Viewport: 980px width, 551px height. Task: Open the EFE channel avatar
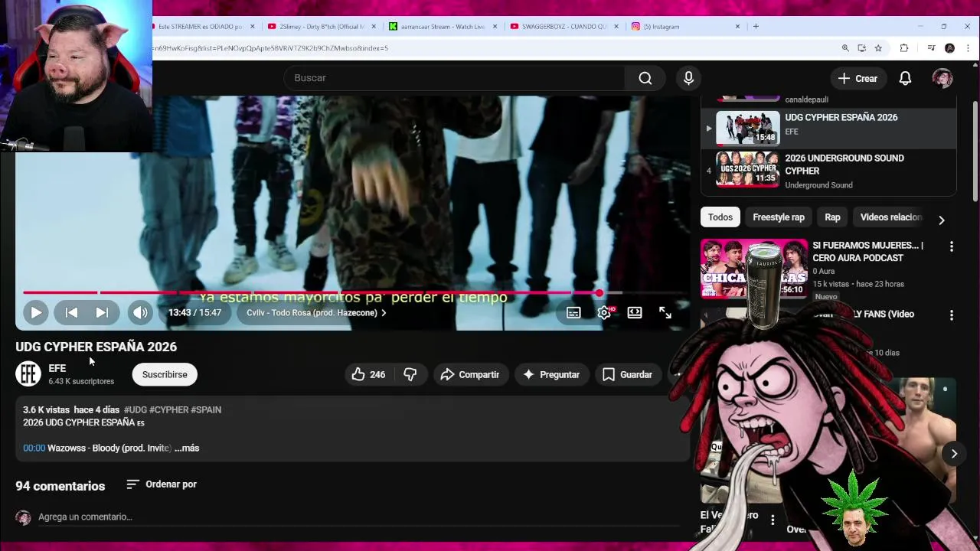click(x=28, y=373)
